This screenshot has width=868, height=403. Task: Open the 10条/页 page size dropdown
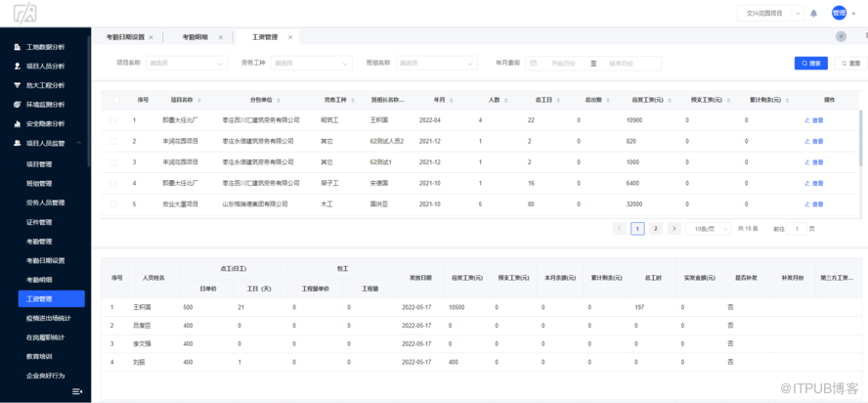[708, 229]
